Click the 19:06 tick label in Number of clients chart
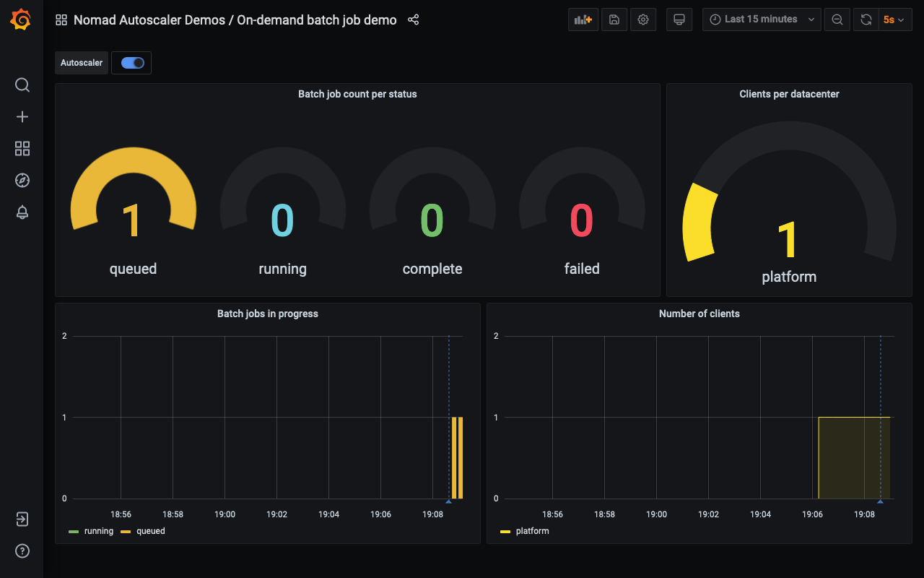Screen dimensions: 924x578 (812, 514)
